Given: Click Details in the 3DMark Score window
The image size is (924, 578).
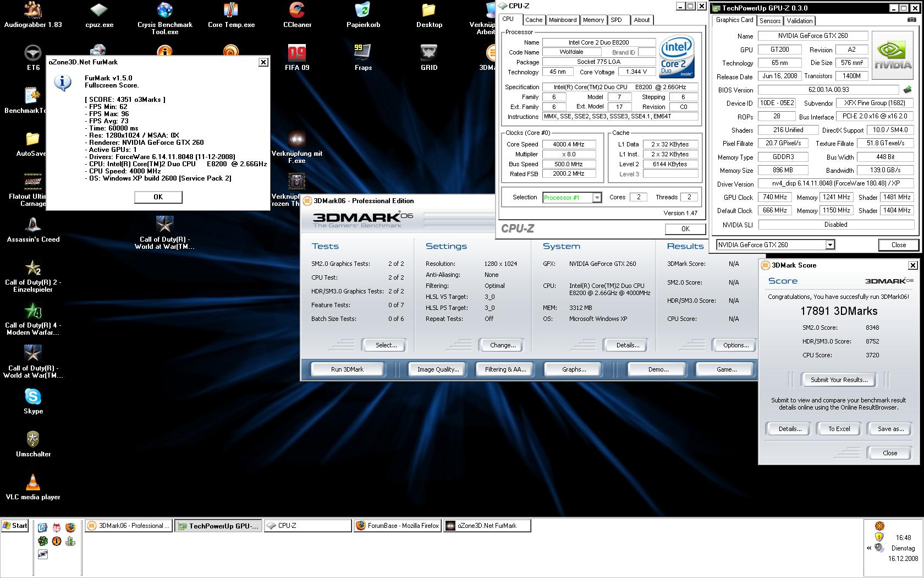Looking at the screenshot, I should (790, 429).
